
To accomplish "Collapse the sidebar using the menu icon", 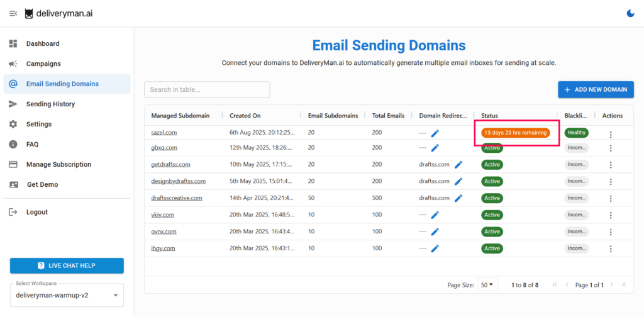I will click(x=13, y=13).
